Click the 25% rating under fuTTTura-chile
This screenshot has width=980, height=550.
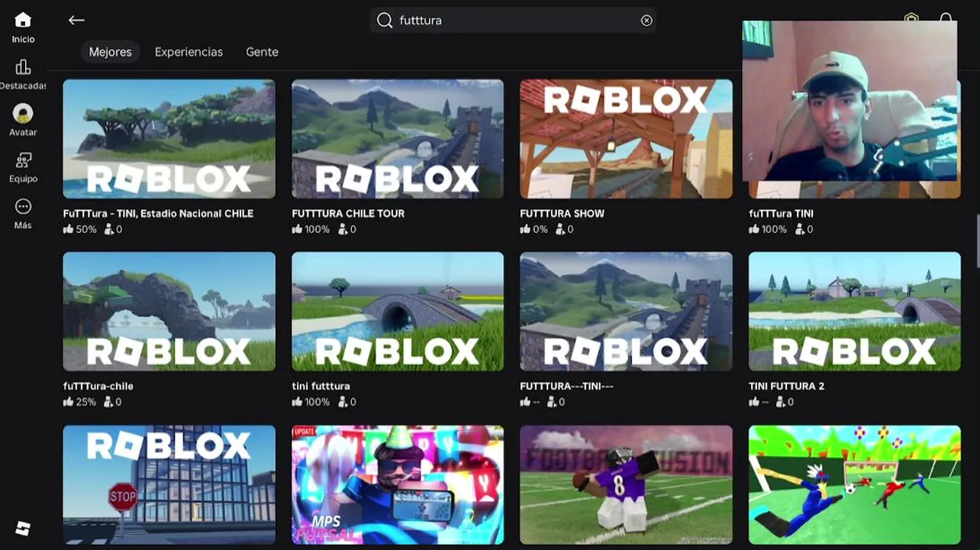point(80,402)
